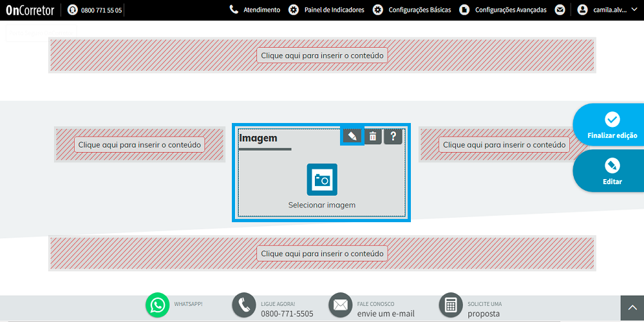644x322 pixels.
Task: Open help question mark on Imagem widget
Action: pos(393,137)
